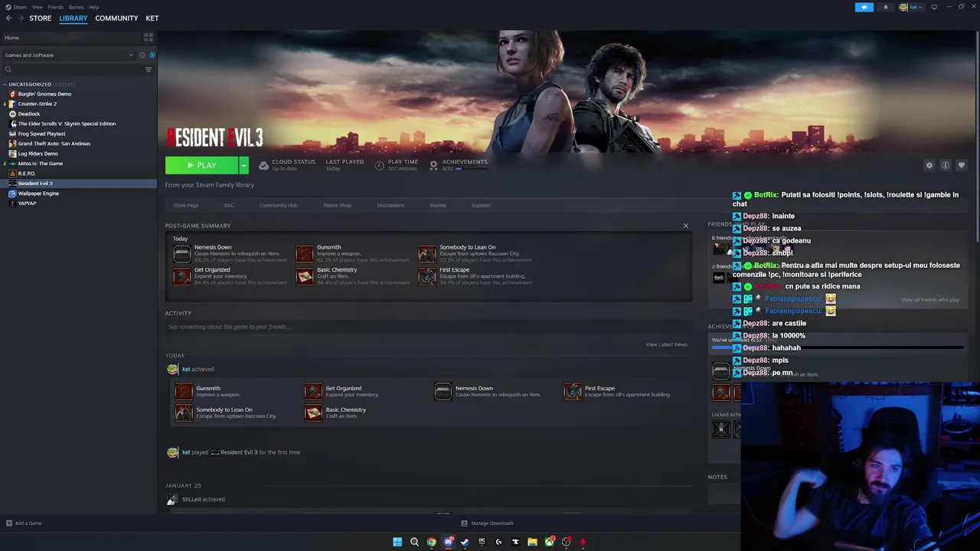Open Games and Software filter dropdown
The image size is (980, 551).
click(69, 55)
